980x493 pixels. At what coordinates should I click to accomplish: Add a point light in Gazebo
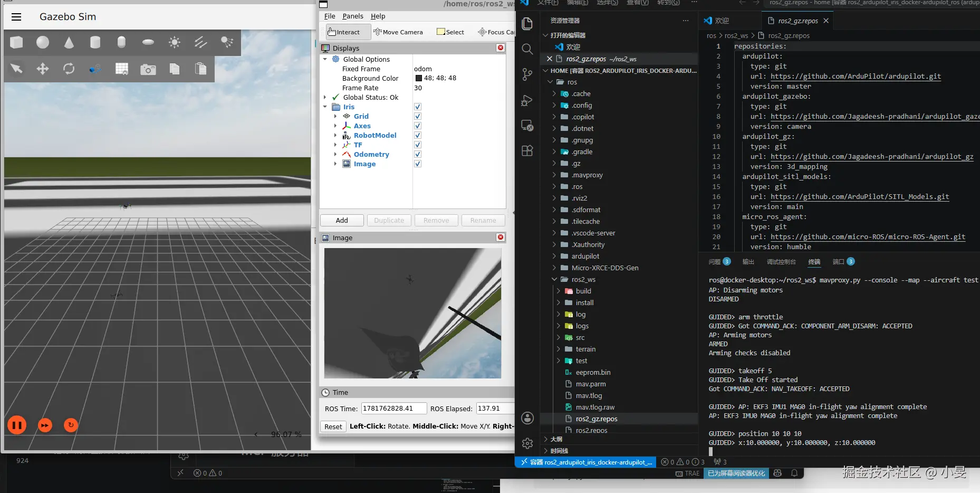click(175, 42)
